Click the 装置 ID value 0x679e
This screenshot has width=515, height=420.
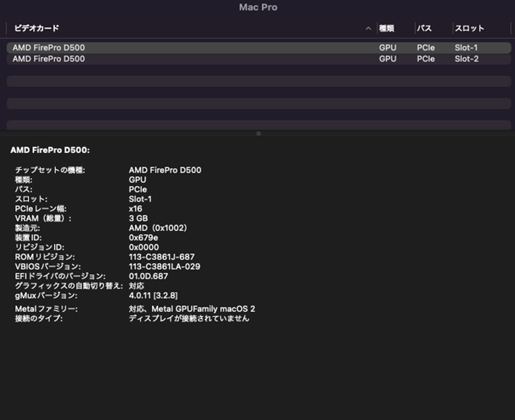(x=143, y=237)
